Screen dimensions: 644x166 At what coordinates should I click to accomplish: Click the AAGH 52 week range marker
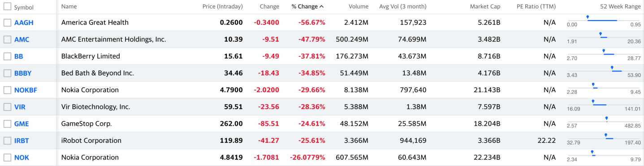(x=588, y=17)
